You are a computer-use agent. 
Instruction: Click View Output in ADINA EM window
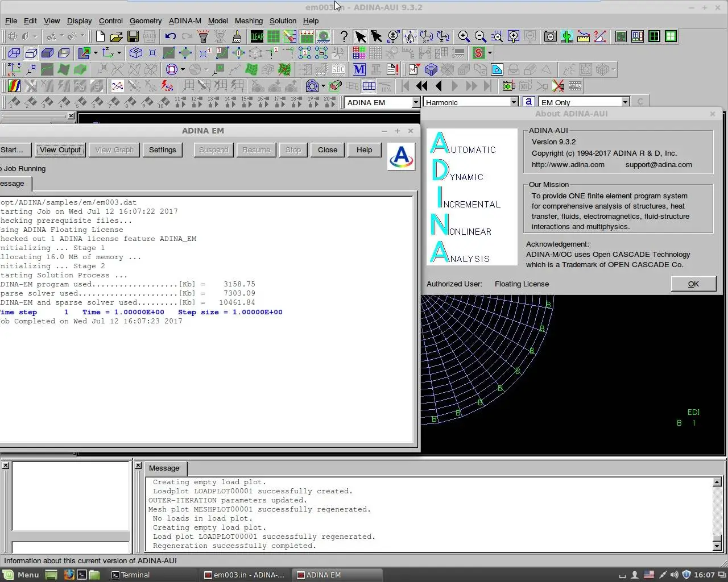click(60, 150)
